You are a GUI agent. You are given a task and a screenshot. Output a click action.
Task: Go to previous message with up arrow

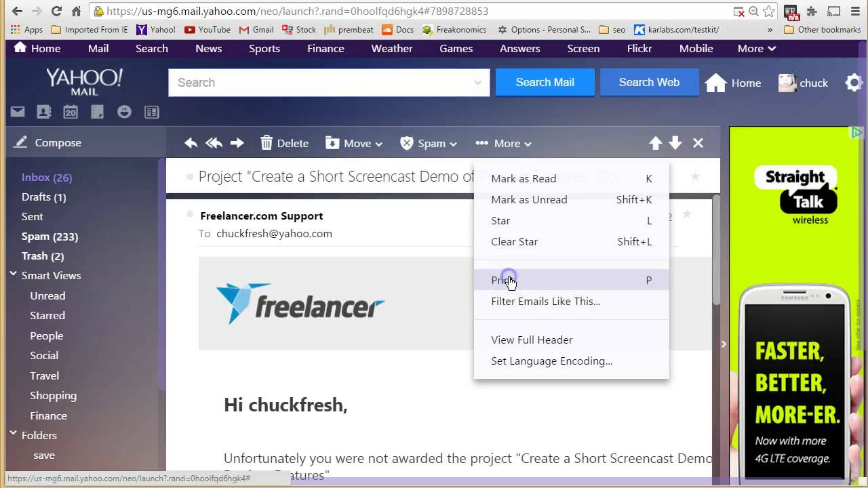pyautogui.click(x=655, y=143)
